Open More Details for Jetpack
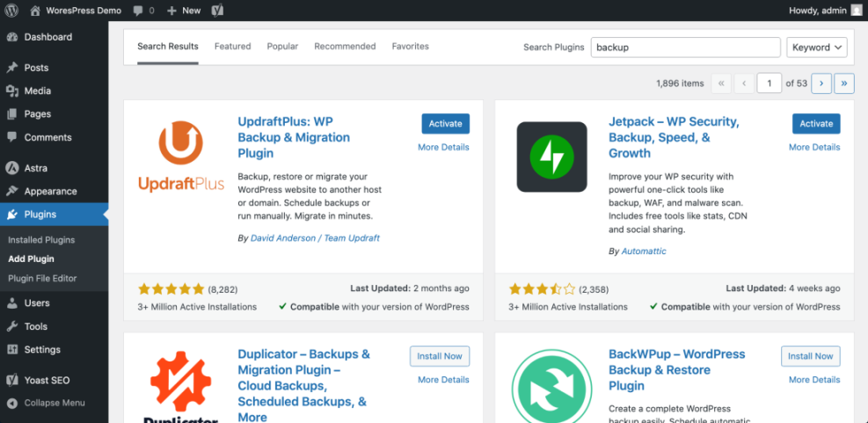Image resolution: width=868 pixels, height=423 pixels. coord(814,147)
